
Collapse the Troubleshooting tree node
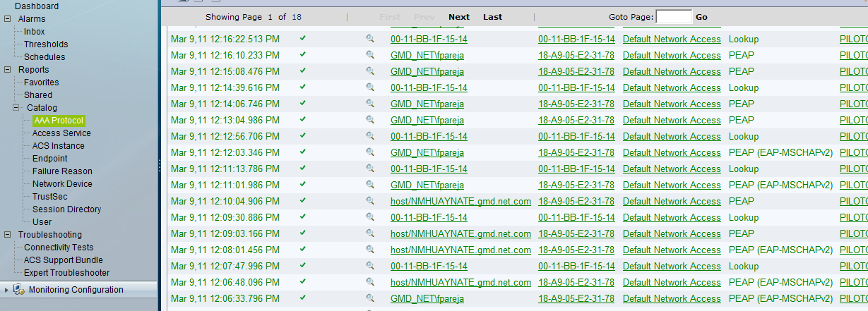(x=8, y=235)
